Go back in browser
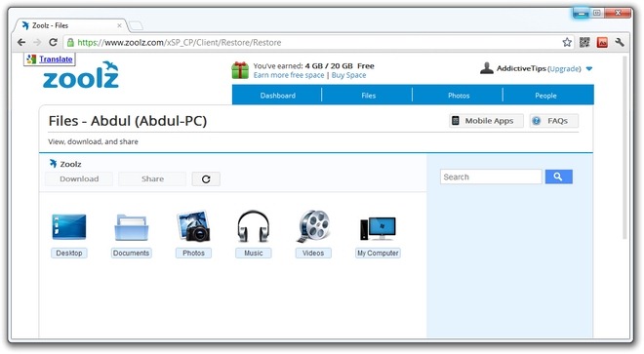Viewport: 644px width, 354px height. [x=21, y=42]
